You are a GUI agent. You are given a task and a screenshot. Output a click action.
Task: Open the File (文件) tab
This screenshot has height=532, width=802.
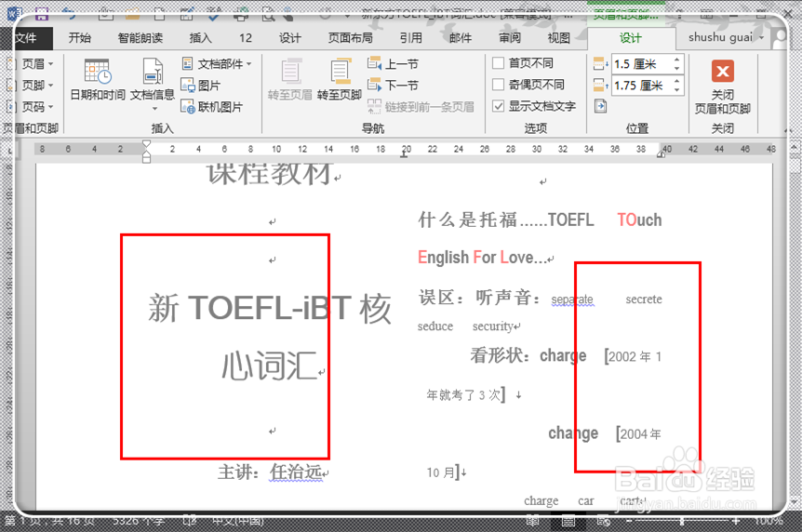point(27,38)
